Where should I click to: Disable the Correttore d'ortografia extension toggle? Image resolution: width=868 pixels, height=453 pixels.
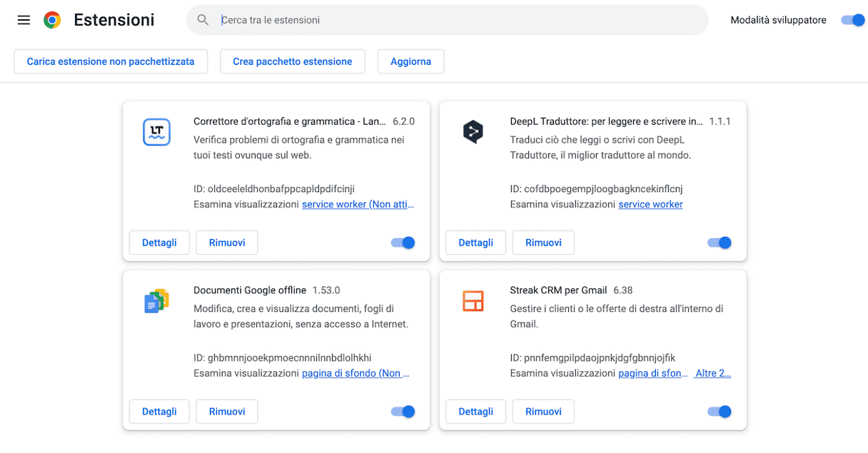(403, 243)
